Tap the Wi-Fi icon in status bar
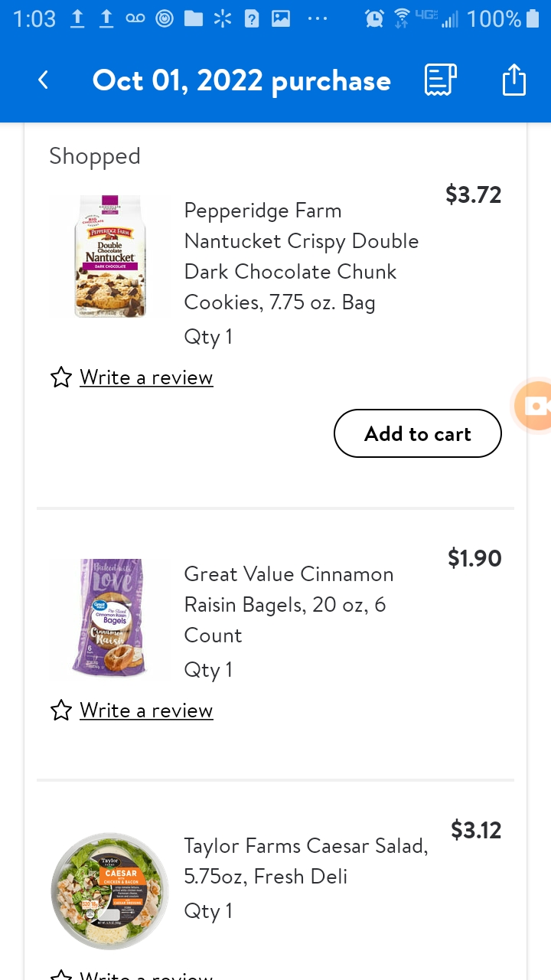 tap(402, 18)
